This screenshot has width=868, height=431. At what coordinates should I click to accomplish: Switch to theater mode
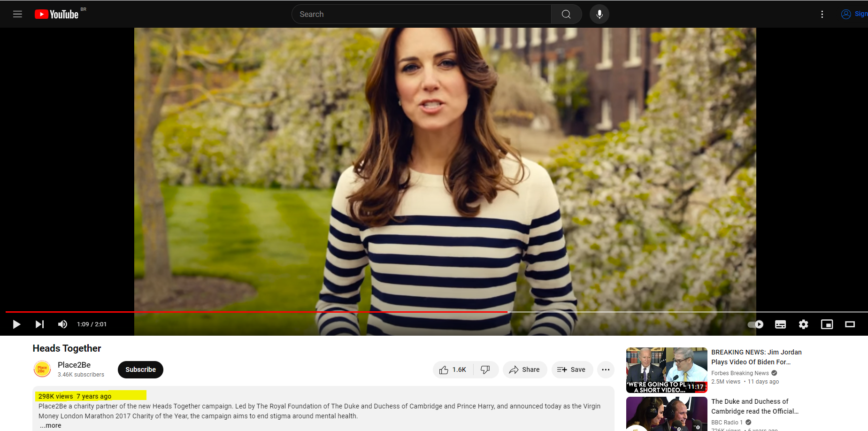coord(850,324)
